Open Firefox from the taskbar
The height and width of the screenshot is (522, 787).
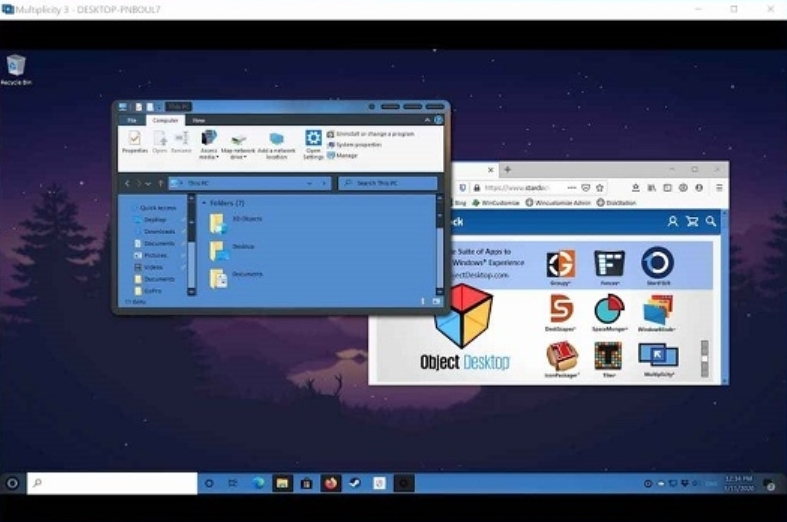point(330,483)
